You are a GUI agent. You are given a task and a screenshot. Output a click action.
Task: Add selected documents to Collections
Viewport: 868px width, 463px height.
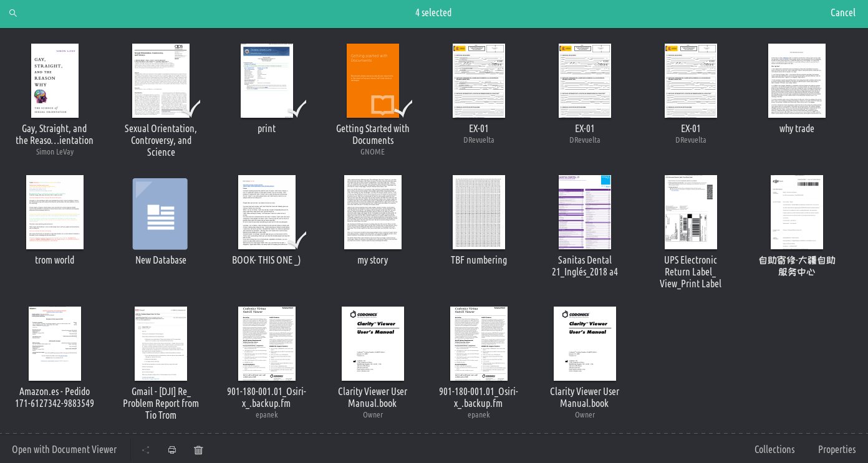(774, 449)
